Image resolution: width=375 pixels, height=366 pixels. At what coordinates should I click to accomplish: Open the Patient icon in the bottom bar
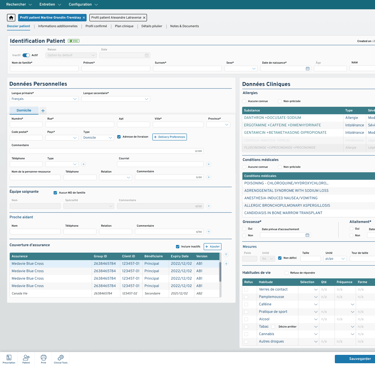click(26, 359)
